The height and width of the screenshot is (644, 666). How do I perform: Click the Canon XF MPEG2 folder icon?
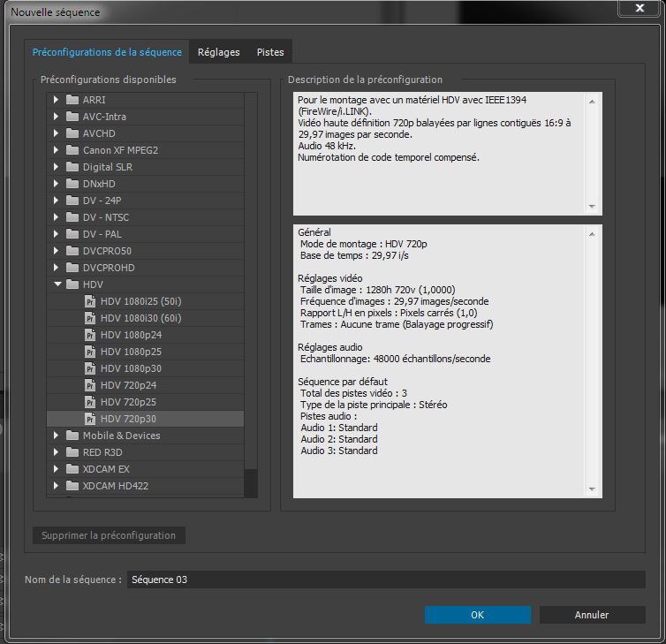click(72, 150)
